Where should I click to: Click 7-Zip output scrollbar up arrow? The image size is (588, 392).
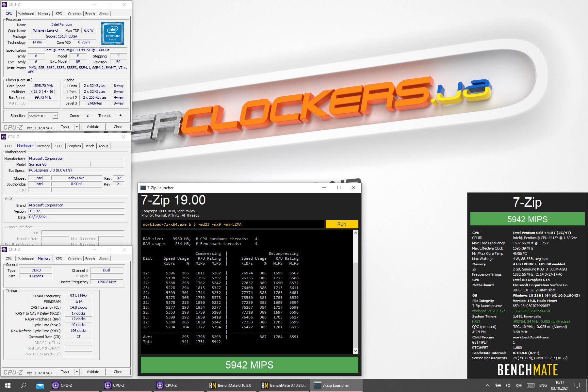coord(355,233)
